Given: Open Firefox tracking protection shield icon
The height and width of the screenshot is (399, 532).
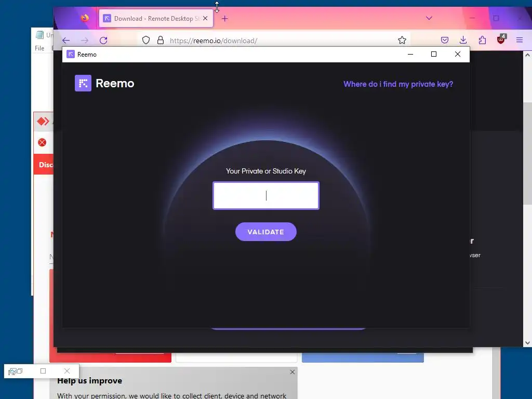Looking at the screenshot, I should click(146, 41).
